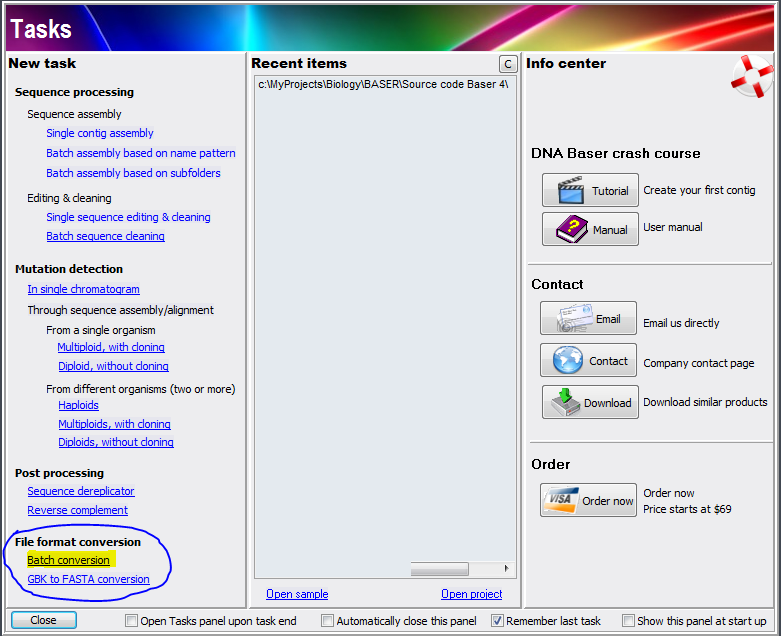Screen dimensions: 781x636
Task: Select Multiploid, with cloning
Action: coord(111,347)
